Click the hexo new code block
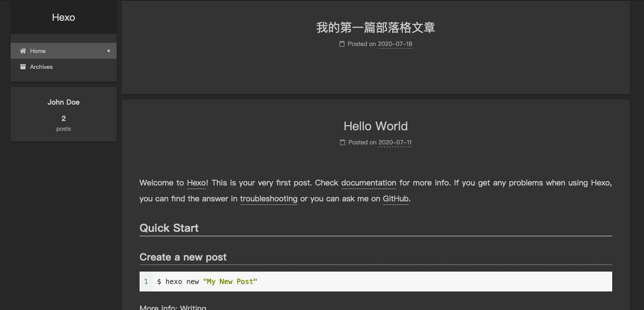The image size is (644, 310). [x=375, y=282]
